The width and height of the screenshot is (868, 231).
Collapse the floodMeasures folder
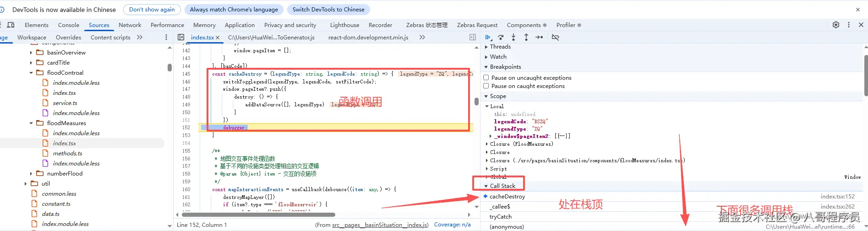coord(31,123)
